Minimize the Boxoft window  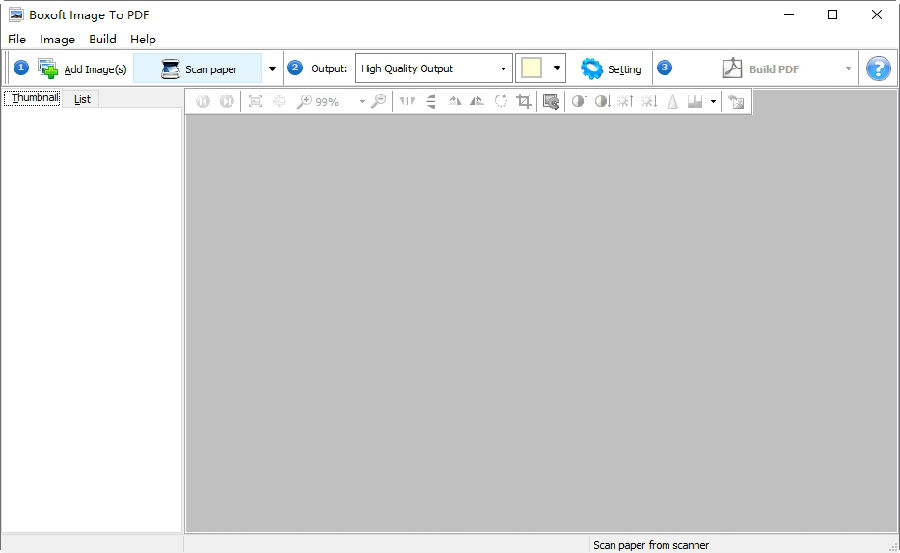coord(789,15)
